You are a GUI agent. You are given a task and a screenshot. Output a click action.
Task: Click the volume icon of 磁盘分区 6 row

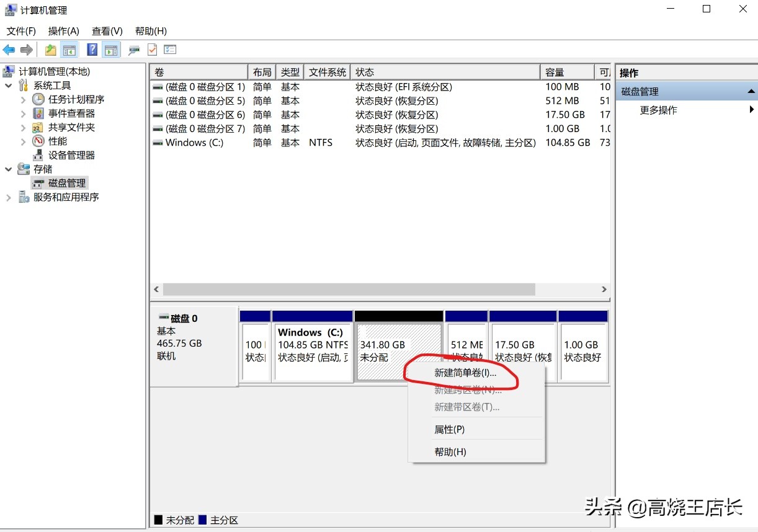coord(158,115)
